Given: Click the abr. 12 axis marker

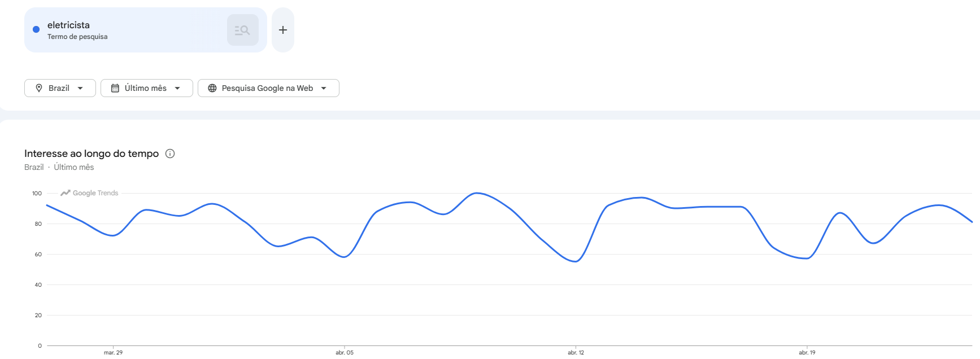Looking at the screenshot, I should [x=576, y=352].
